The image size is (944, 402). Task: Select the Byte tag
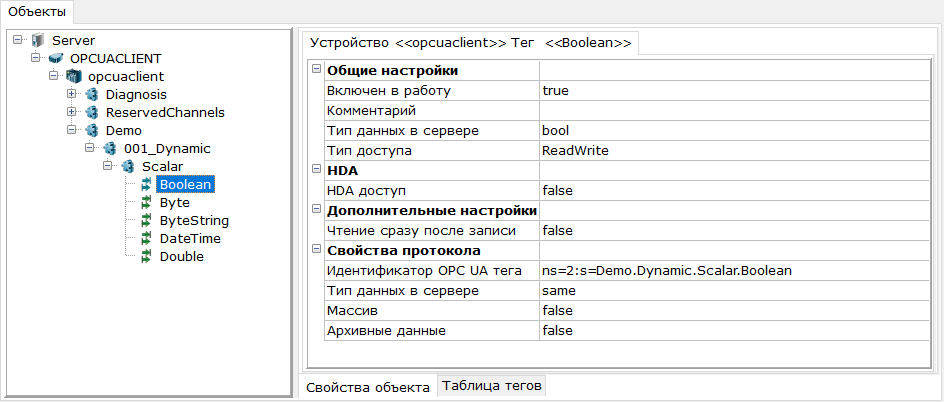pyautogui.click(x=175, y=203)
